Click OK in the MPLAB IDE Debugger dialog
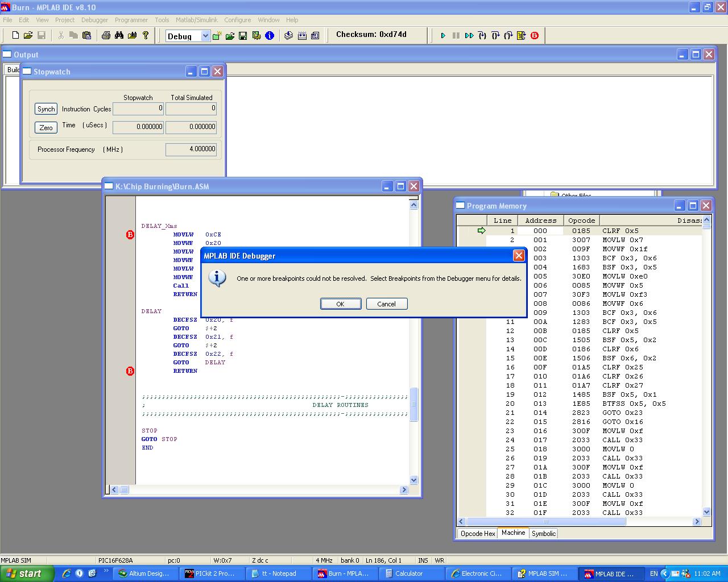This screenshot has width=728, height=582. pos(341,304)
